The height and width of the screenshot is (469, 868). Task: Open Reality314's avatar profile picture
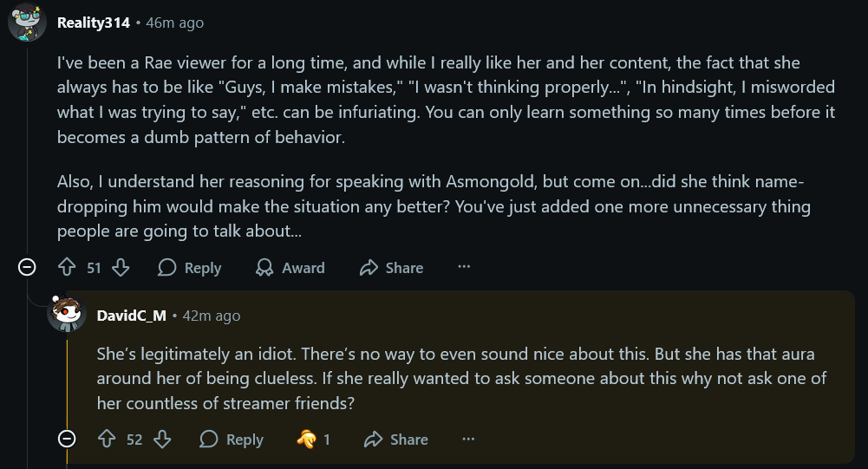27,23
